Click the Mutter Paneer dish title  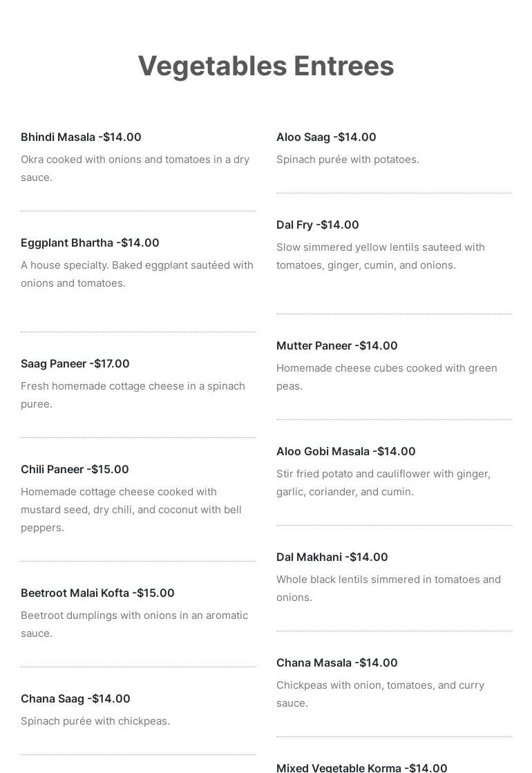[336, 345]
